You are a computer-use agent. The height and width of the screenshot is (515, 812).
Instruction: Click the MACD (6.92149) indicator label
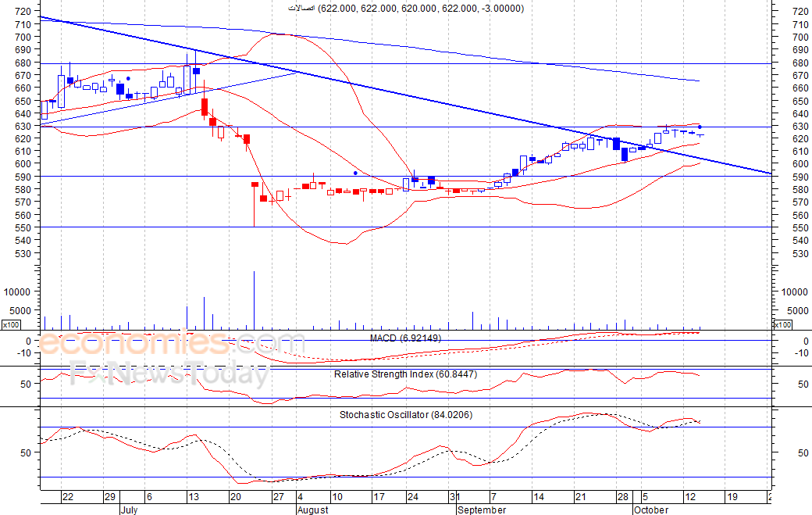[405, 338]
